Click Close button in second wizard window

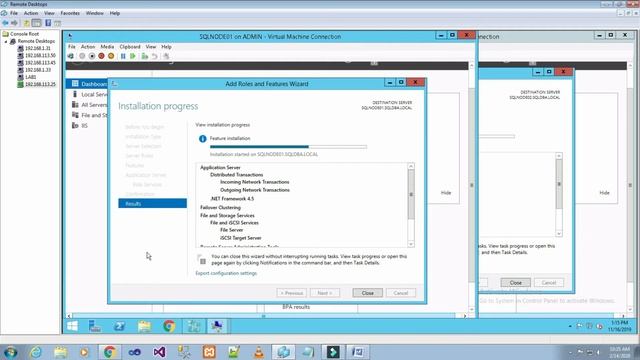click(516, 282)
